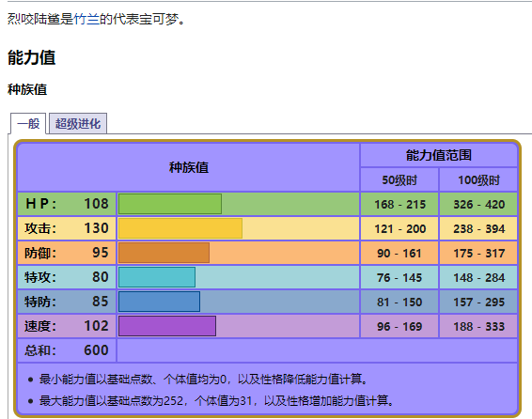Viewport: 532px width, 419px height.
Task: Click the 种族值 table header cell
Action: coord(189,167)
